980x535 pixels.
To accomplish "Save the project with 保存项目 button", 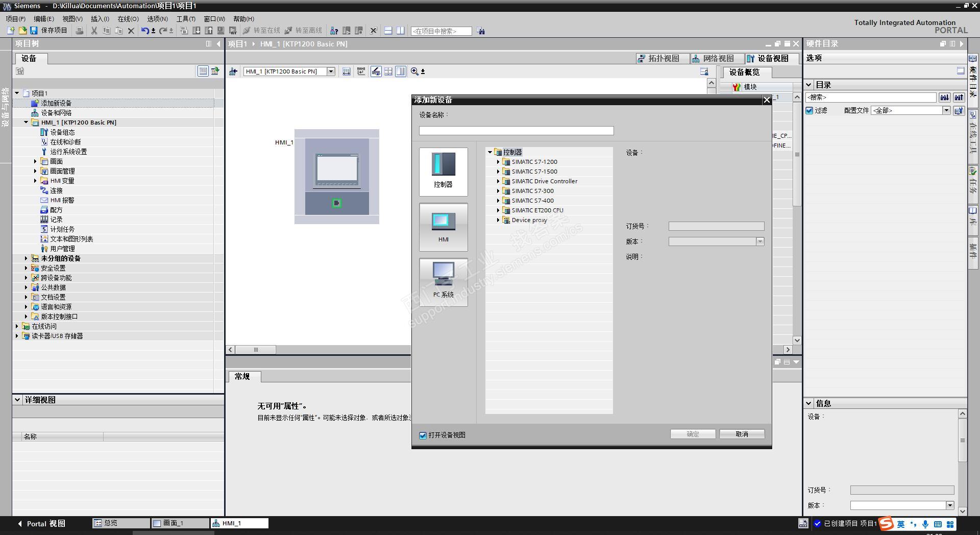I will click(49, 31).
